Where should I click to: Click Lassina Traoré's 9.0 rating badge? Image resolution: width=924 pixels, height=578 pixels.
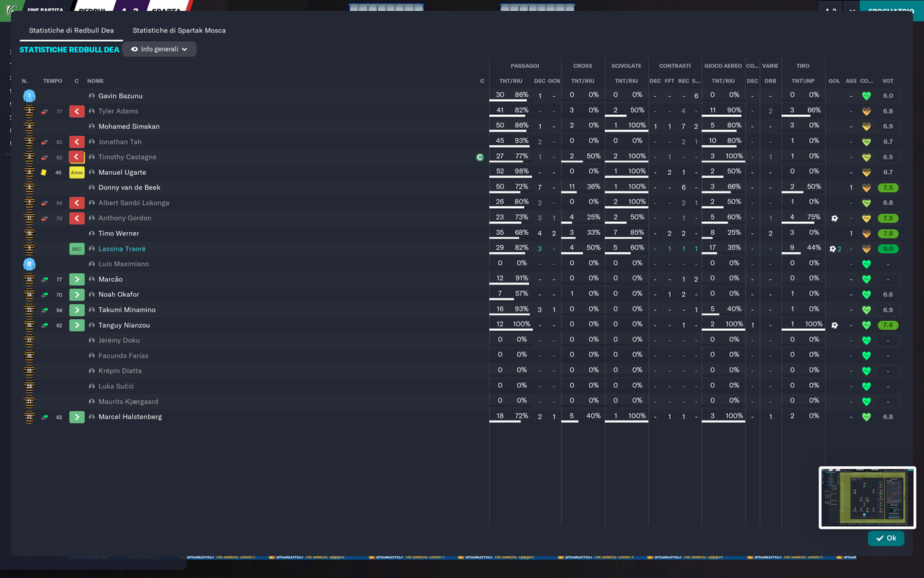point(888,249)
